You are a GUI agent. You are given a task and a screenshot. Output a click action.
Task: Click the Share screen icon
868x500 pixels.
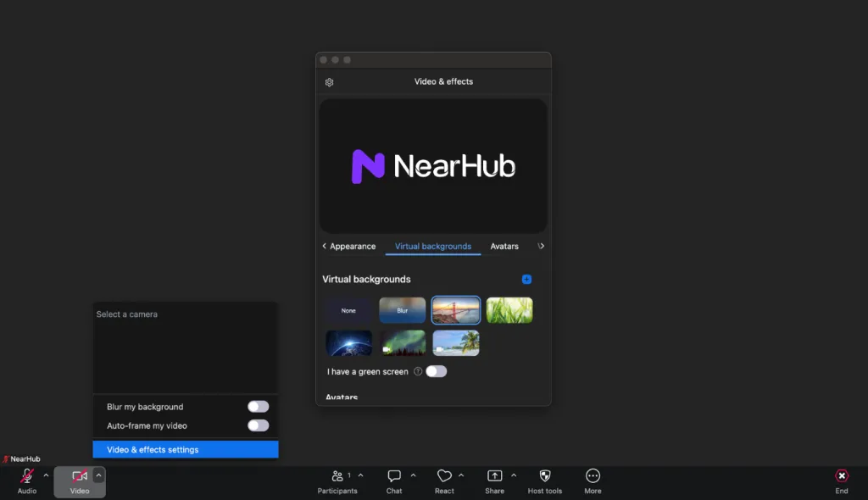click(494, 475)
